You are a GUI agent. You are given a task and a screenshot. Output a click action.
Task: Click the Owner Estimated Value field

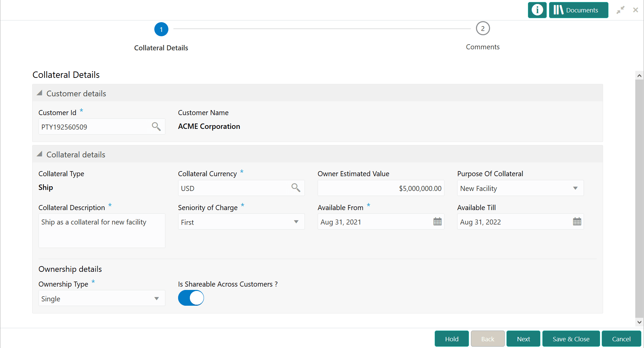coord(381,188)
